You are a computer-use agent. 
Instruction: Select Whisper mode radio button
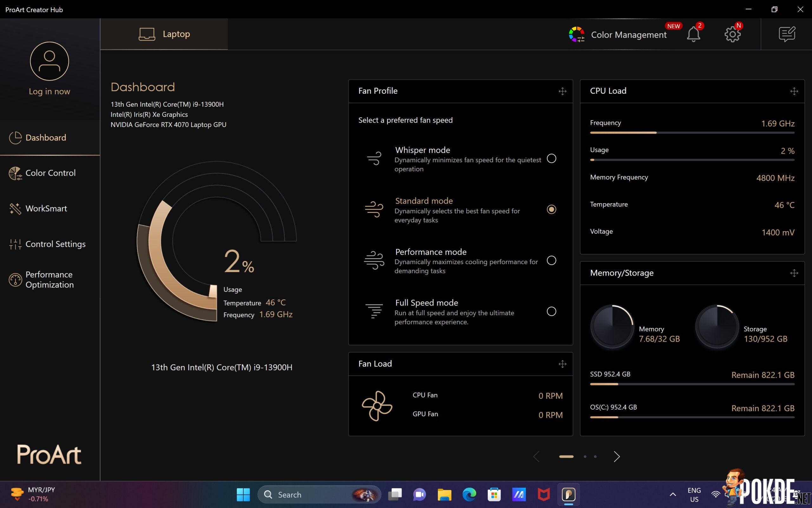click(x=551, y=158)
